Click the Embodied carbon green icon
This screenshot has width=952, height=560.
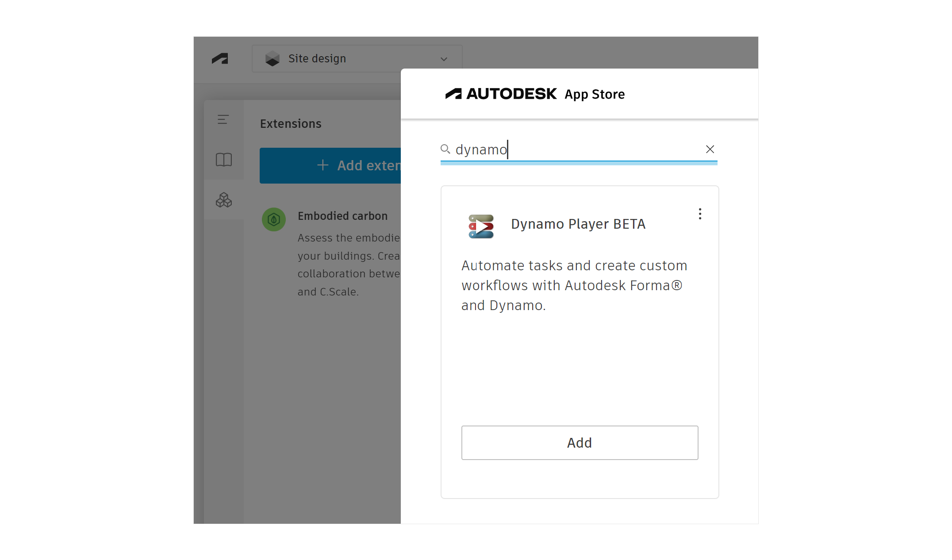pyautogui.click(x=274, y=219)
